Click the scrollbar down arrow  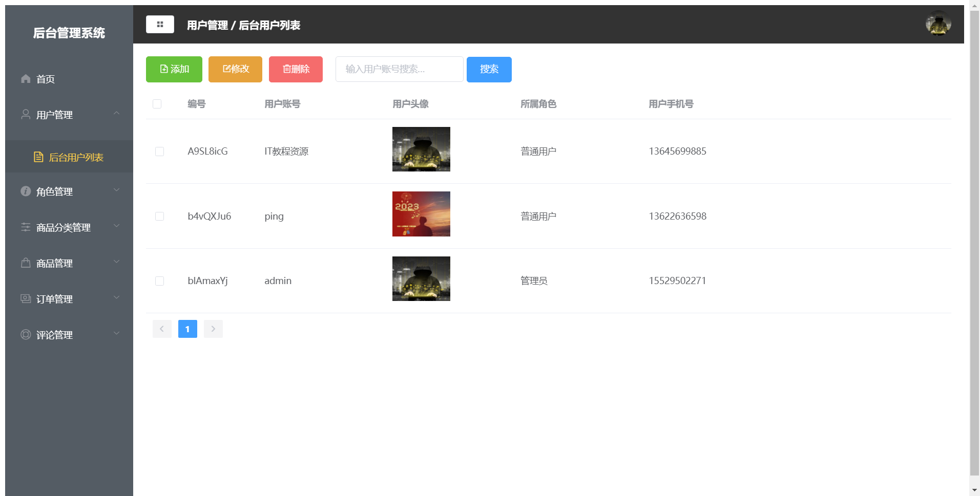coord(974,490)
